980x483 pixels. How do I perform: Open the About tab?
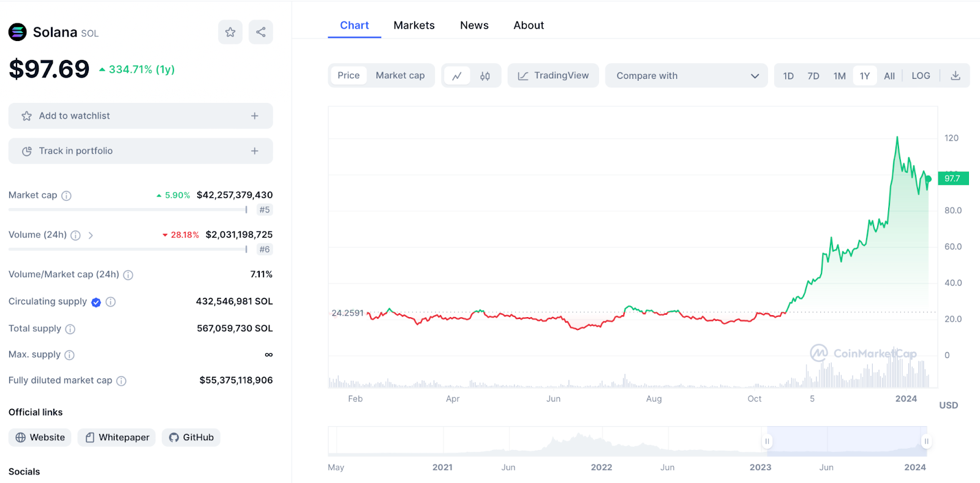tap(529, 25)
